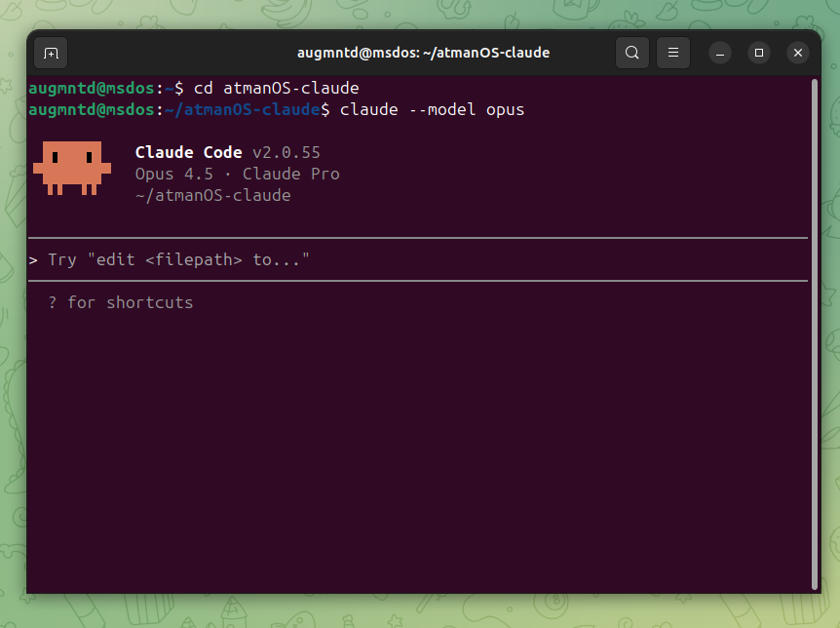Click the "? for shortcuts" hint

[x=121, y=302]
